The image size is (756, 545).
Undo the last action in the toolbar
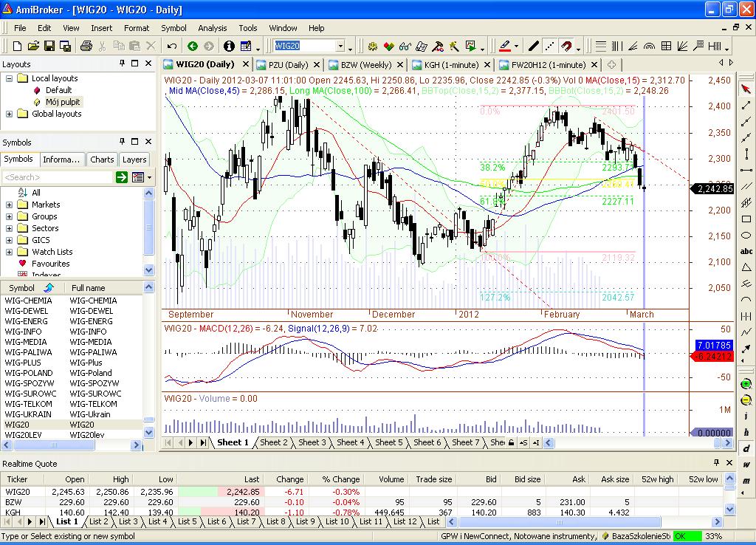pyautogui.click(x=171, y=46)
